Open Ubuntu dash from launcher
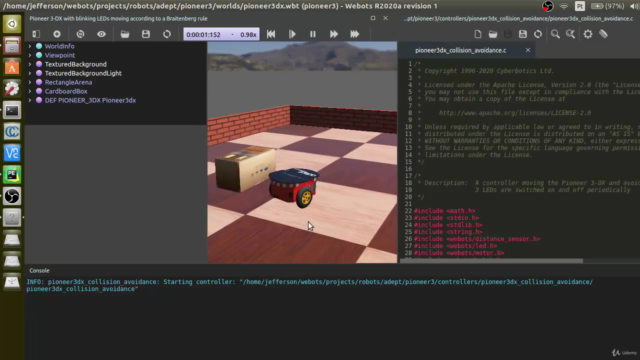The height and width of the screenshot is (360, 640). pyautogui.click(x=12, y=24)
